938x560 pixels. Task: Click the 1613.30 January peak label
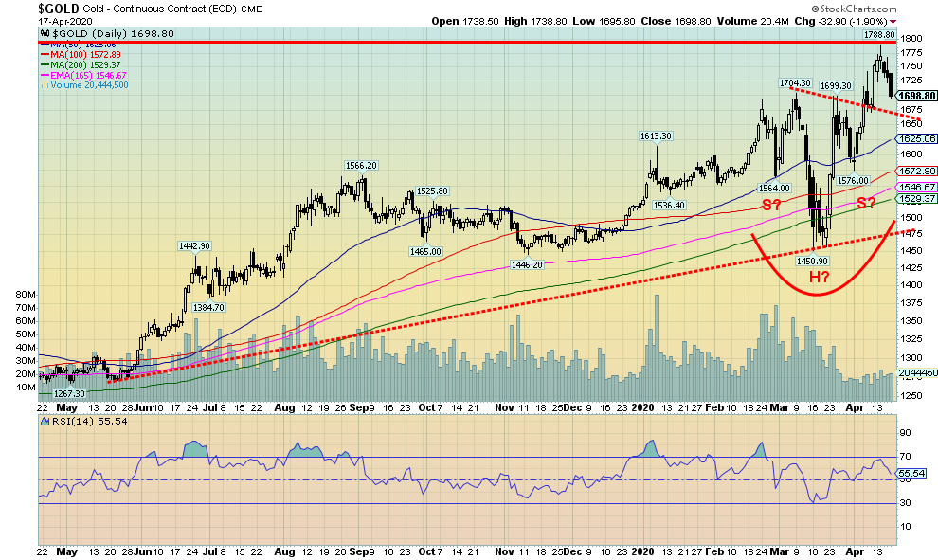click(655, 136)
